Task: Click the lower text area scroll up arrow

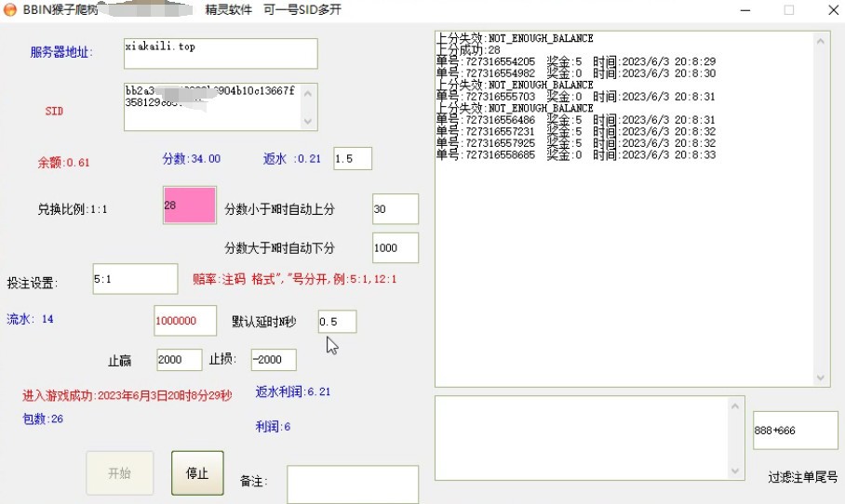Action: (x=735, y=406)
